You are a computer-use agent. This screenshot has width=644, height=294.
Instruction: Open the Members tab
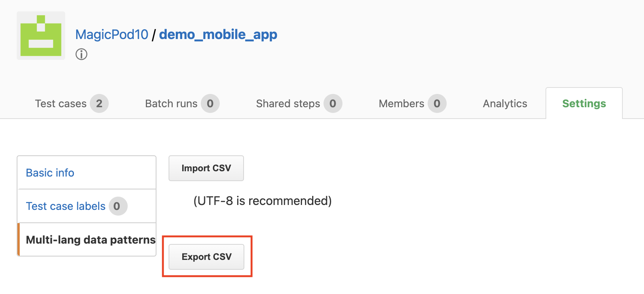(402, 103)
